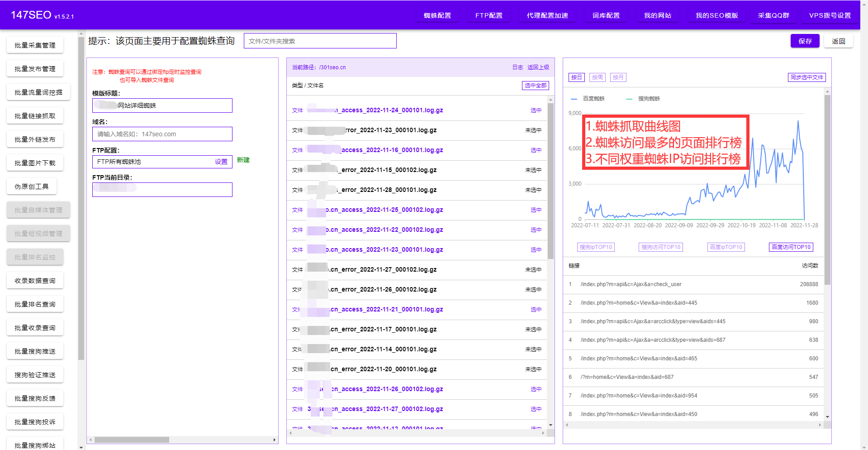
Task: Open 批量发布管理 in the sidebar
Action: tap(35, 69)
